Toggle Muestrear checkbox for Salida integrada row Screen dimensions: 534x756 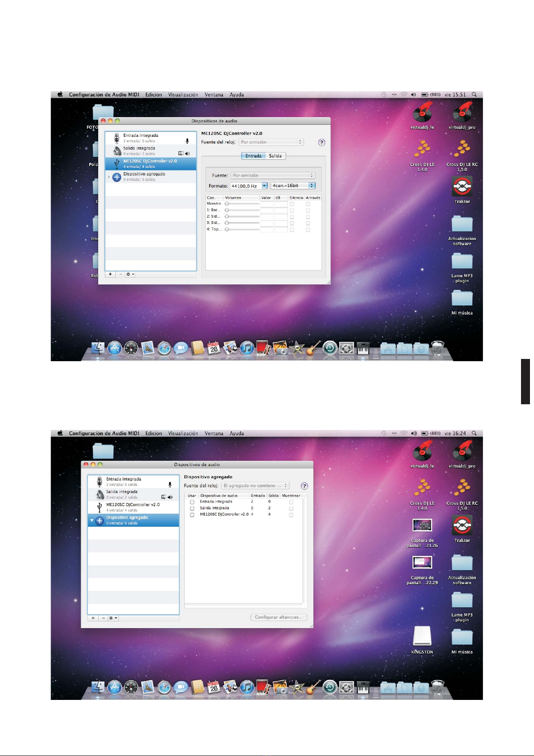point(291,508)
